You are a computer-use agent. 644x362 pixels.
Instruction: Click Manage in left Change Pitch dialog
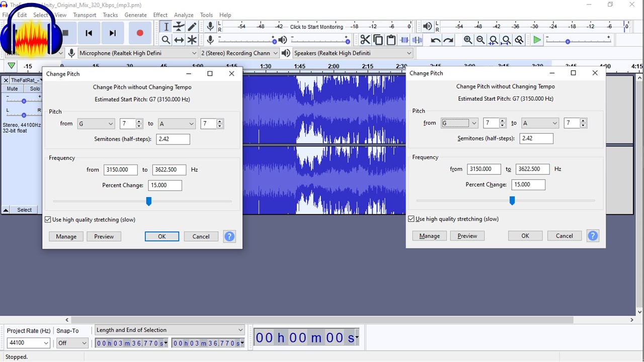[x=66, y=236]
